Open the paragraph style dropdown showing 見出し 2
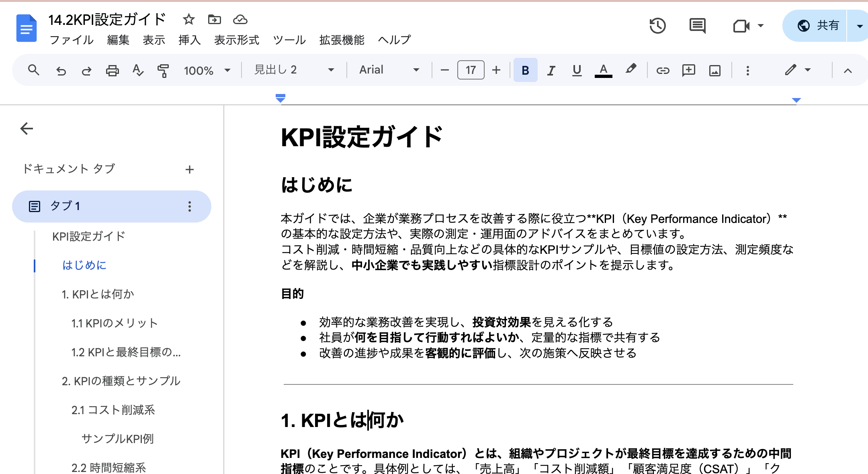 tap(293, 70)
